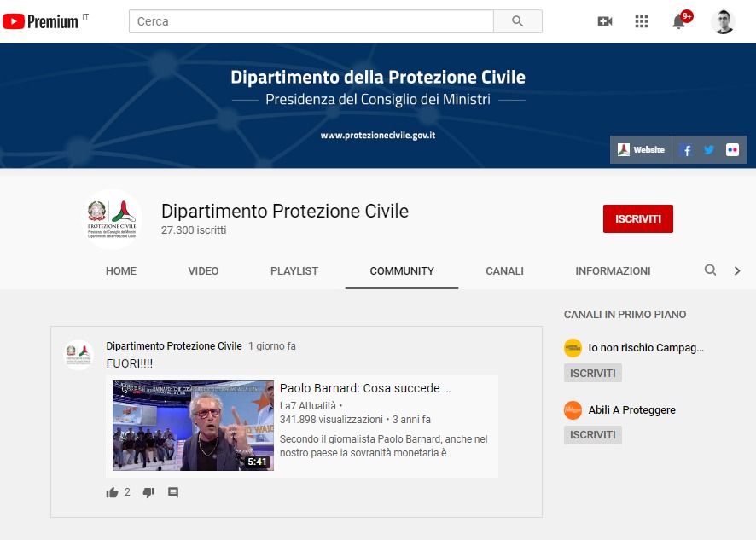Open the 'Paolo Barnard: Cosa succede' title
The width and height of the screenshot is (756, 540).
click(365, 388)
